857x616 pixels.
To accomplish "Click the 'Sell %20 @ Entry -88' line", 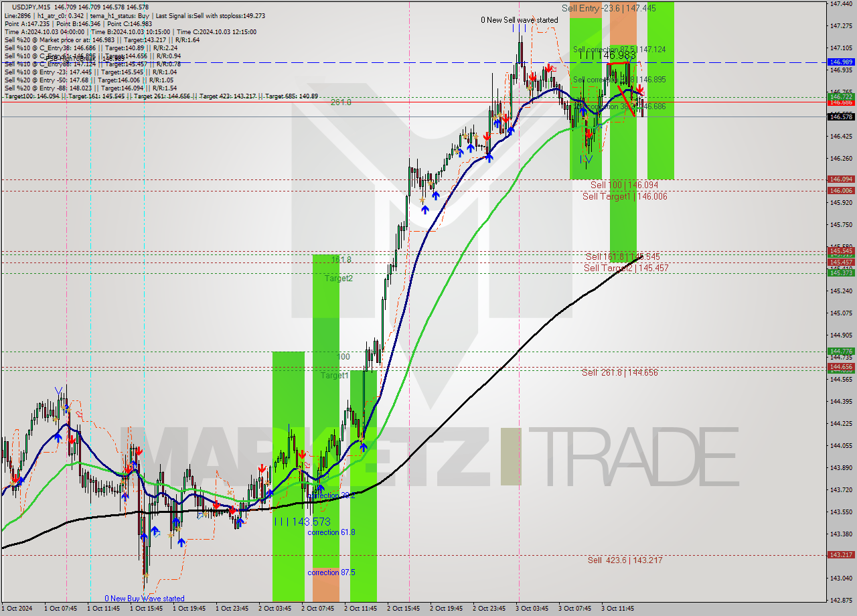I will (x=90, y=88).
